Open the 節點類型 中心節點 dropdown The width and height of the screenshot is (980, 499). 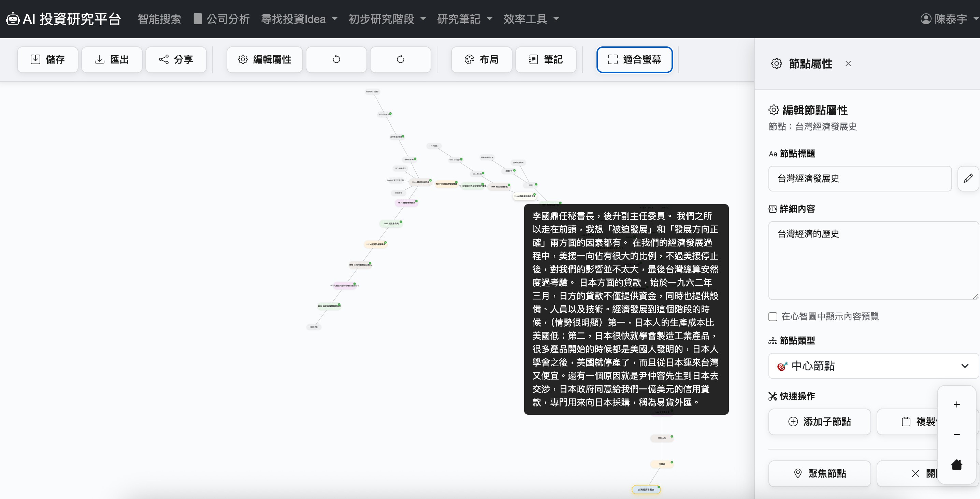pos(873,366)
